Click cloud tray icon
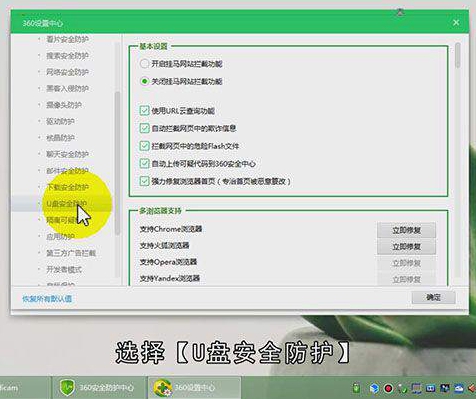Viewport: 476px width, 399px height. (459, 388)
